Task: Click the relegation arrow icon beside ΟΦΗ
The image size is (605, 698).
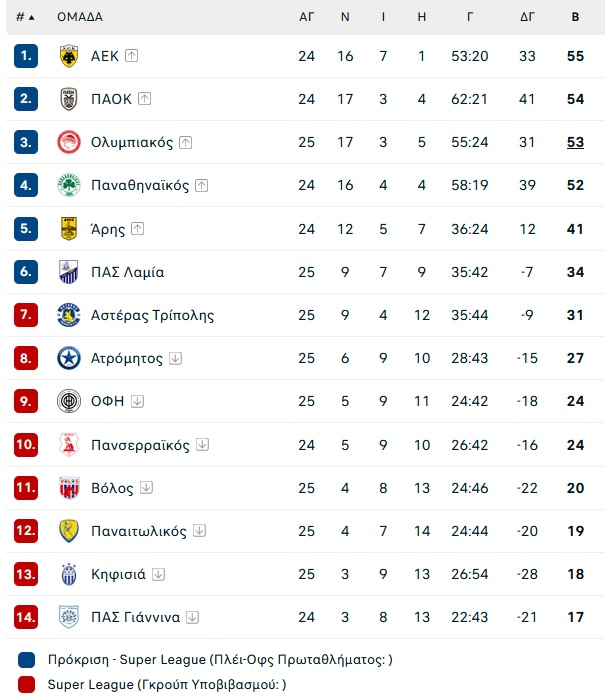Action: [138, 401]
